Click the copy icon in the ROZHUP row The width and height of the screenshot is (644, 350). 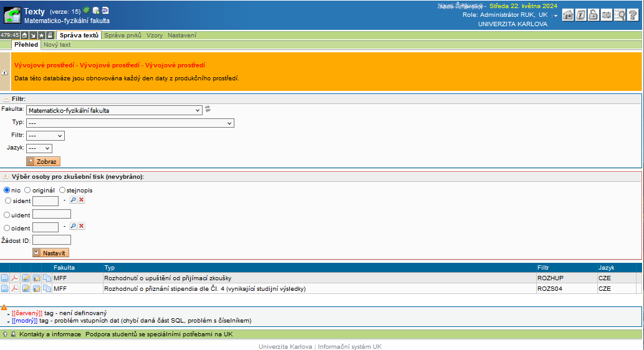[x=47, y=278]
